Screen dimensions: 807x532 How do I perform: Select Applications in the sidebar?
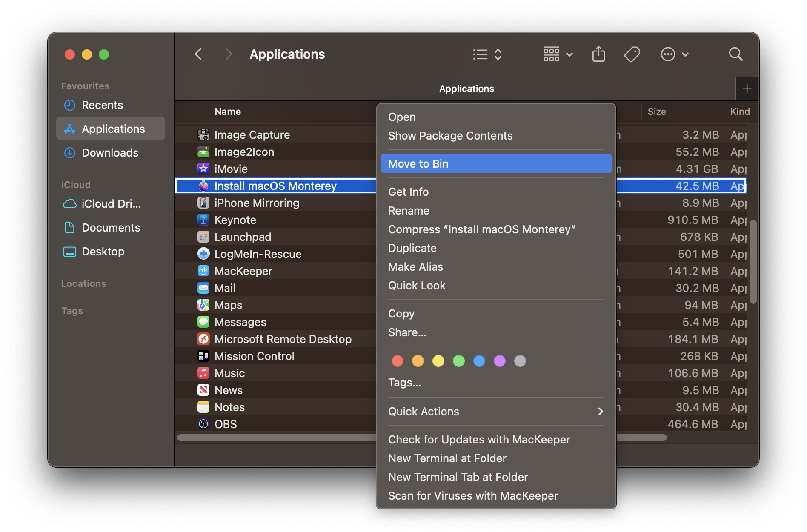[x=111, y=129]
